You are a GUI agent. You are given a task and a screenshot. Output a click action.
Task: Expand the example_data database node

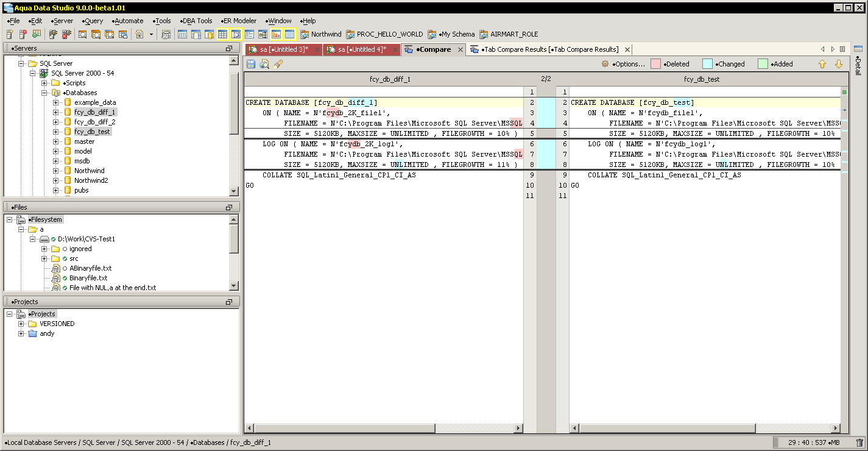pos(55,102)
